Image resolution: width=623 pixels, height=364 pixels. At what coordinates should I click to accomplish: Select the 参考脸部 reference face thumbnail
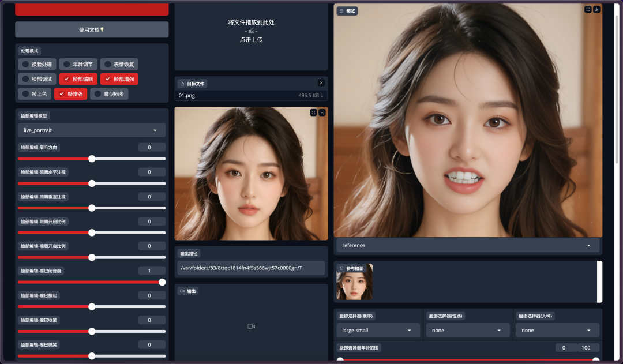[x=354, y=282]
